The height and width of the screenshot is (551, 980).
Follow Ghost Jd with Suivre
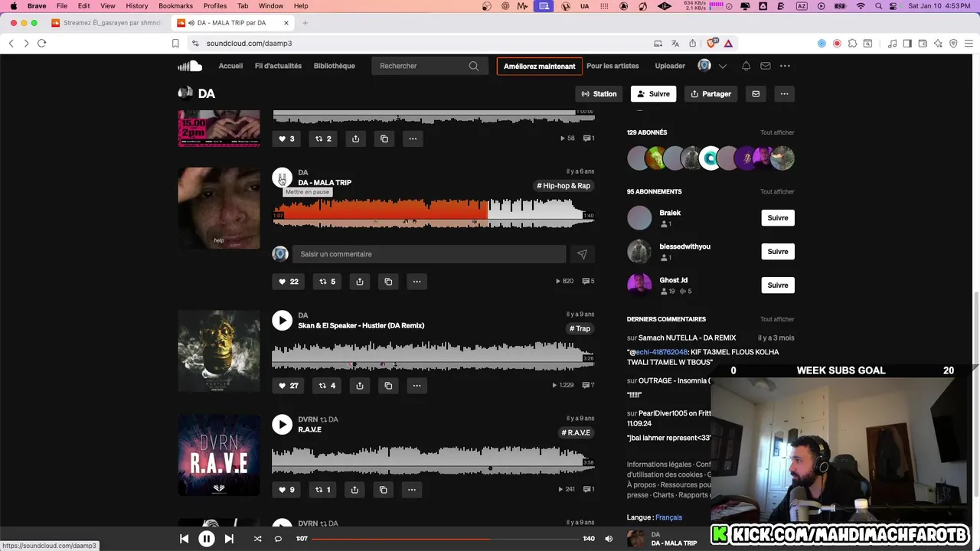click(x=777, y=285)
